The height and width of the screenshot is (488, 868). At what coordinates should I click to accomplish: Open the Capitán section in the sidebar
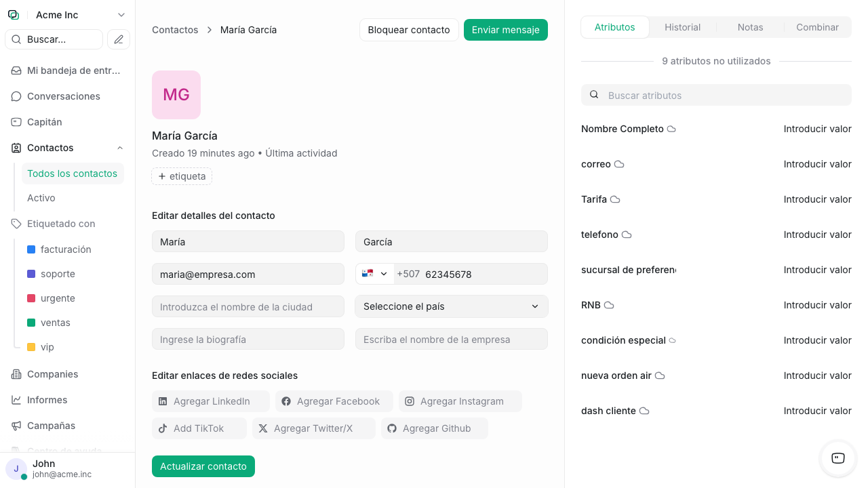point(43,122)
